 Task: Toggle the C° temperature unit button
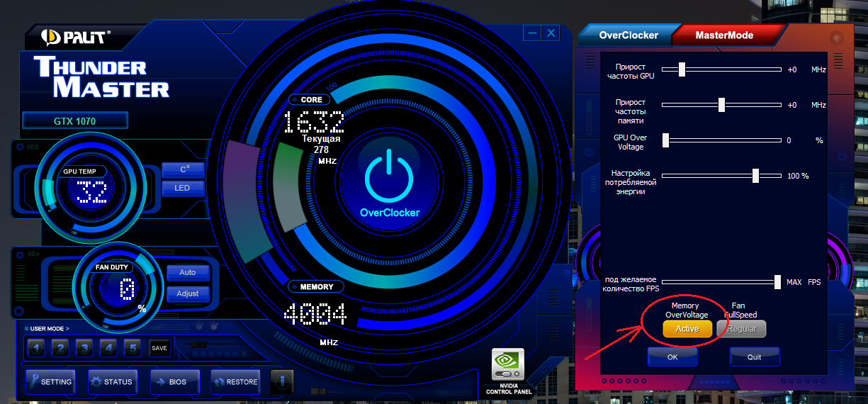pyautogui.click(x=184, y=170)
